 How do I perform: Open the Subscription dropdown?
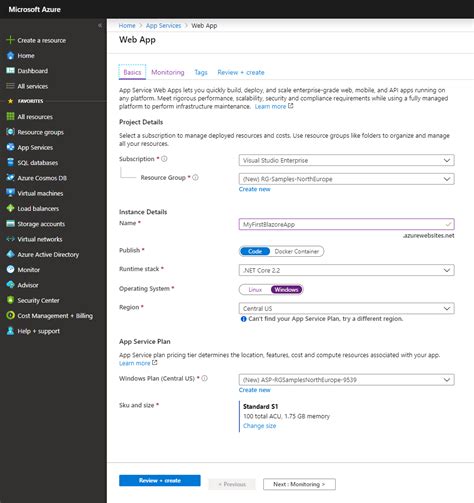346,160
